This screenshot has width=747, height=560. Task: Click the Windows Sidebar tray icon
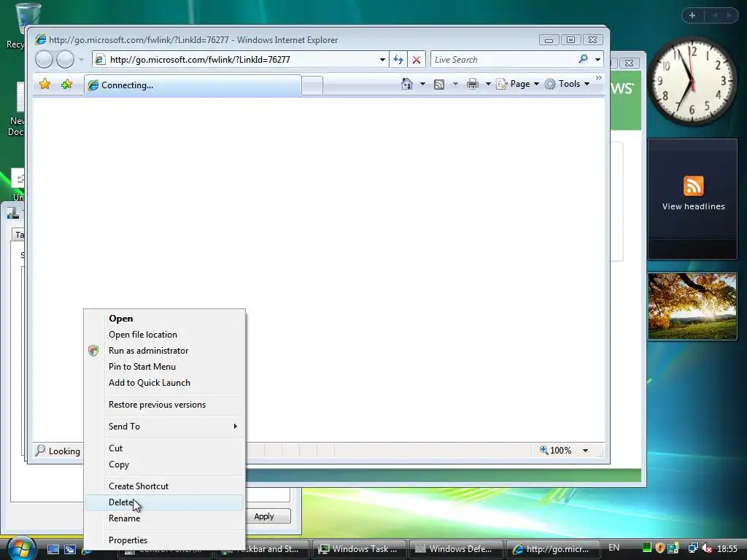(x=673, y=548)
